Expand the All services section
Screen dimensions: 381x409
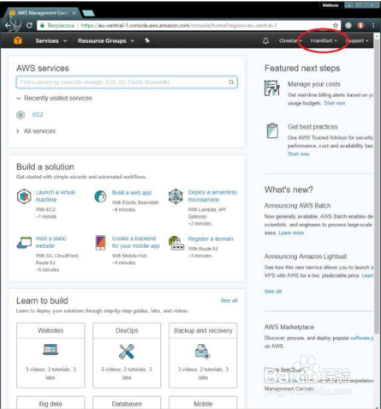(36, 131)
